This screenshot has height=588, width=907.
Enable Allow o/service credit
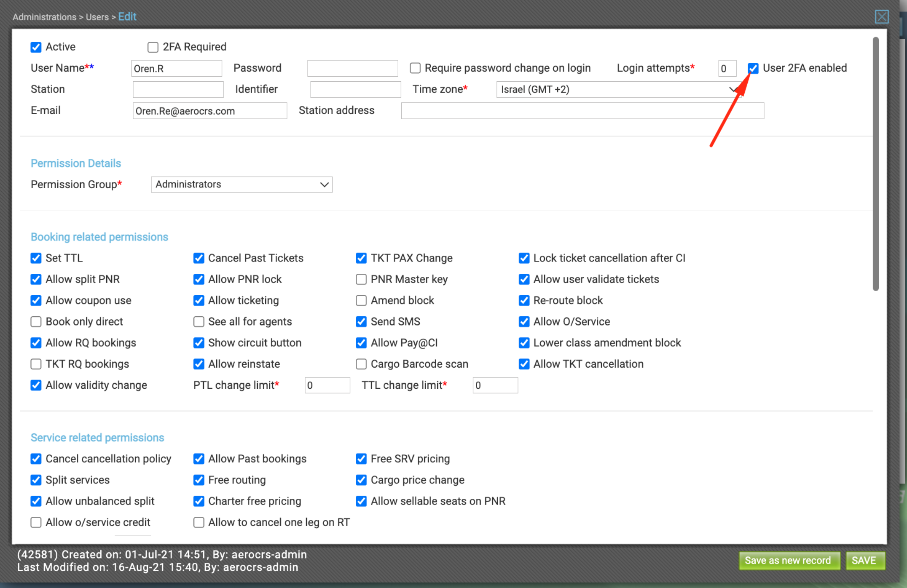click(36, 522)
